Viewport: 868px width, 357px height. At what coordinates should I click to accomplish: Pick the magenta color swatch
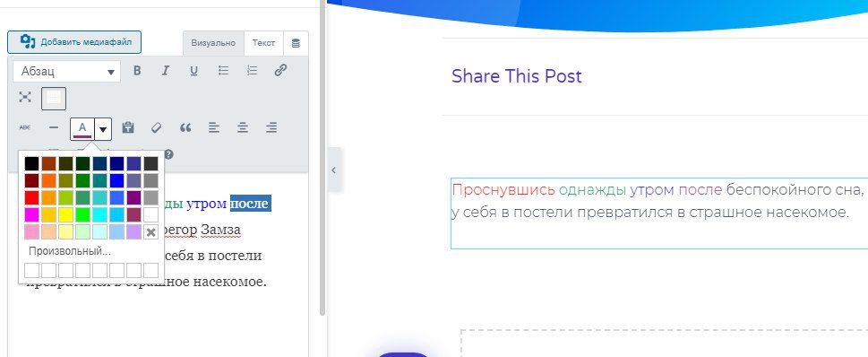click(x=31, y=214)
